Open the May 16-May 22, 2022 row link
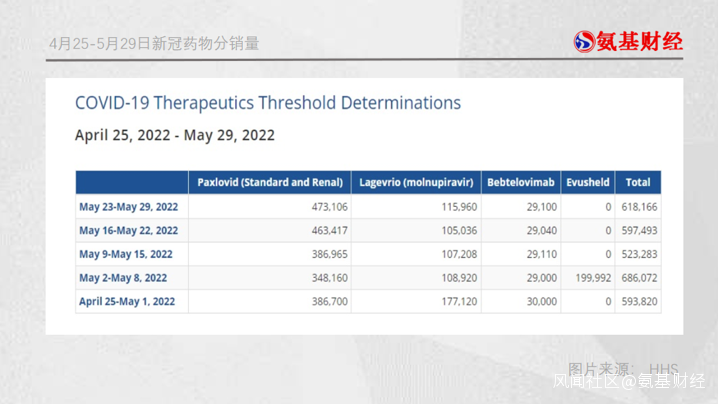 (128, 230)
